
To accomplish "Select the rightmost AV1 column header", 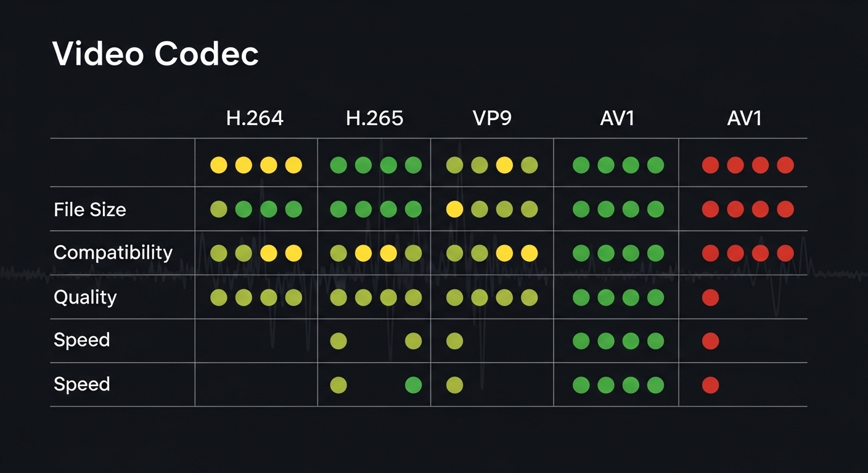I will click(744, 118).
